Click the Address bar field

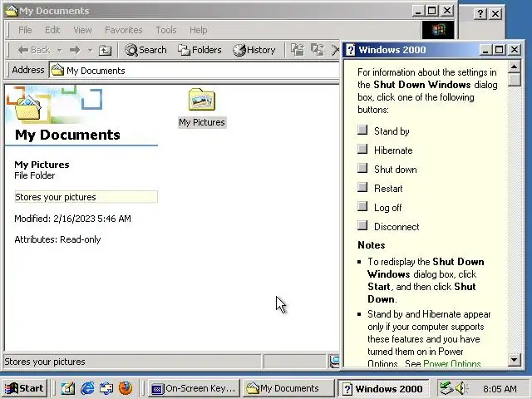tap(195, 71)
